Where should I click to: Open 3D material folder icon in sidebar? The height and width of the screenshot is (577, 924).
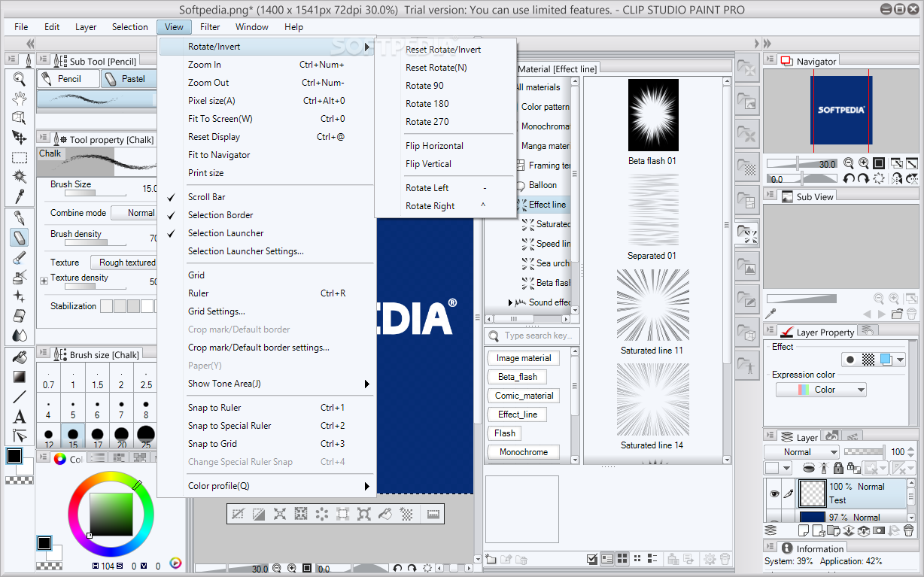(x=746, y=331)
